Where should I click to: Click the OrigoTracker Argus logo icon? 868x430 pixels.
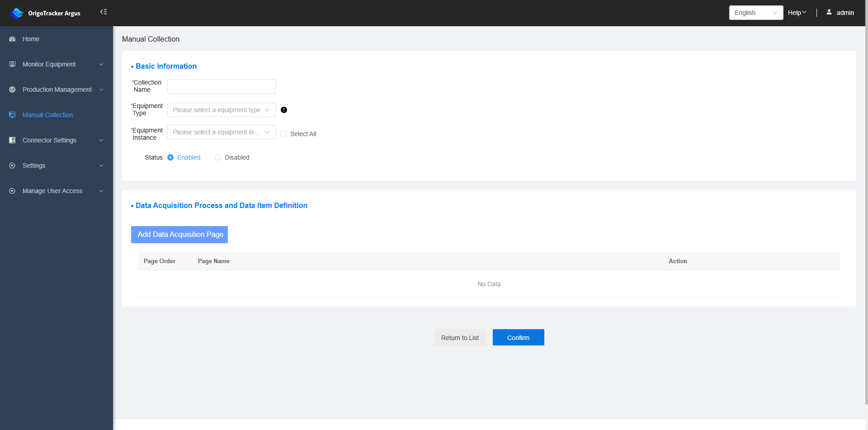17,13
